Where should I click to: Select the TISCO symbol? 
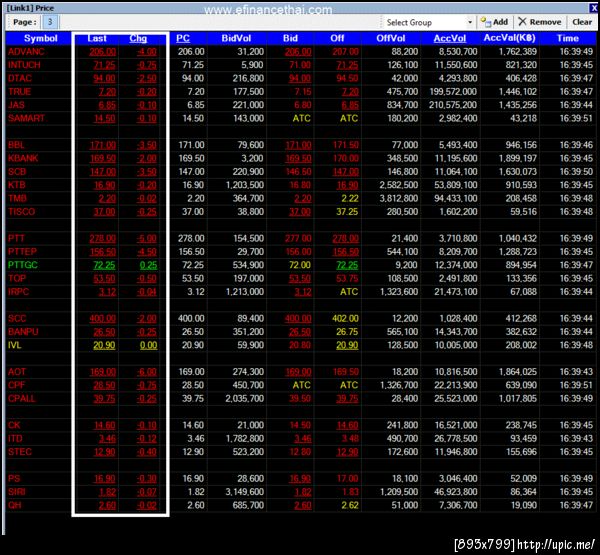[21, 212]
